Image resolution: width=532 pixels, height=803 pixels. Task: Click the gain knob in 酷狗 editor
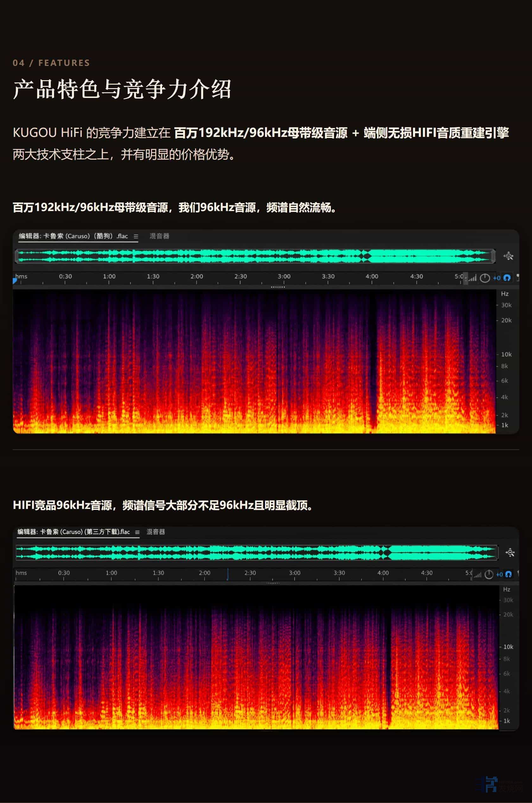point(485,278)
